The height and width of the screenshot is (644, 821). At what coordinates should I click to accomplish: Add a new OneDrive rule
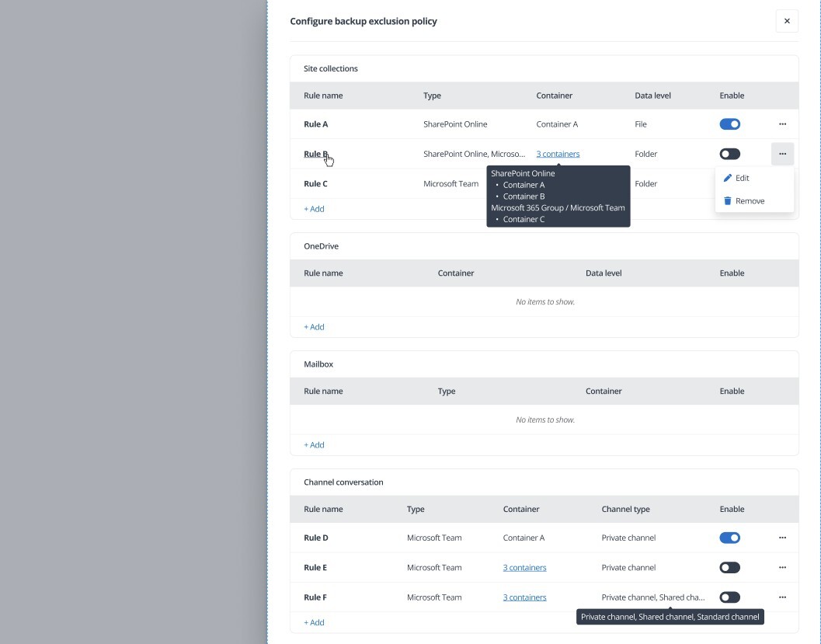[x=314, y=327]
